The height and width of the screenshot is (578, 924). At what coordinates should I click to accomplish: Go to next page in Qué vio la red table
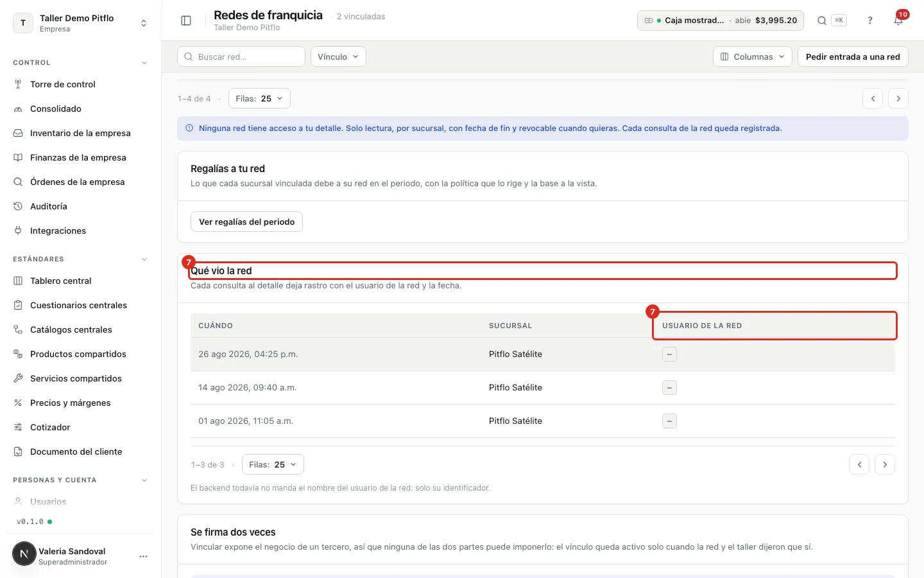885,464
